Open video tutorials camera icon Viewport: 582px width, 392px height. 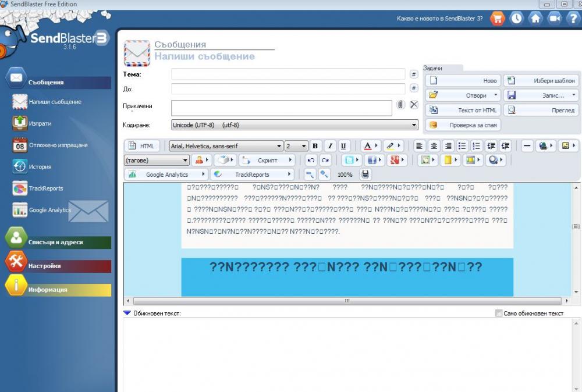click(x=555, y=18)
